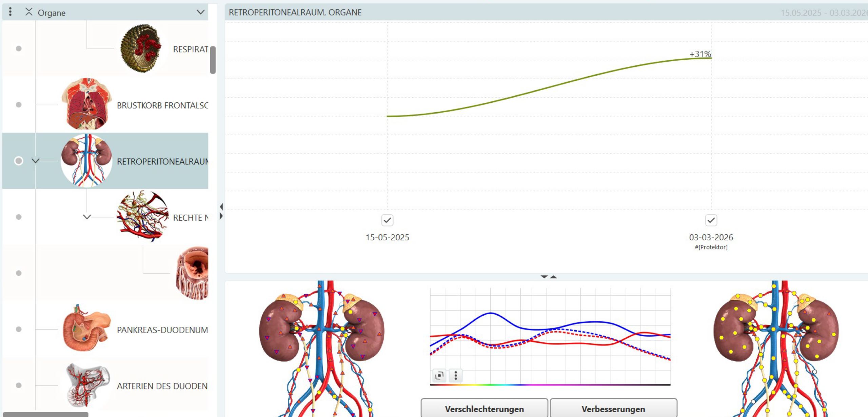The height and width of the screenshot is (417, 868).
Task: Collapse the Retroperitonealraum tree node
Action: coord(36,161)
